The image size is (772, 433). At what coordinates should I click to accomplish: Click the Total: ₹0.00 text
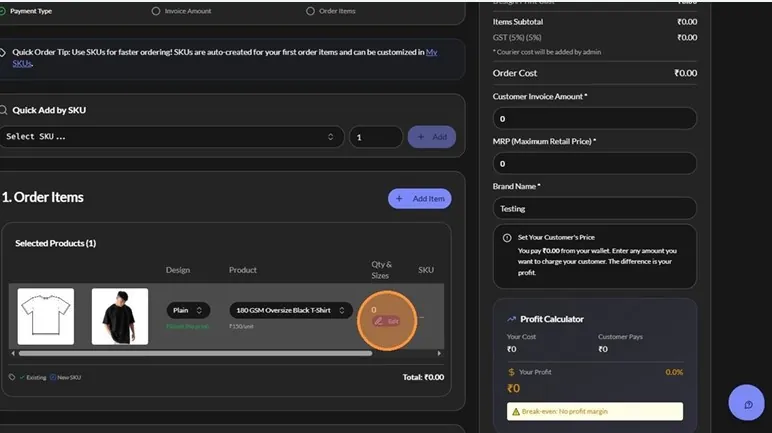pos(423,377)
